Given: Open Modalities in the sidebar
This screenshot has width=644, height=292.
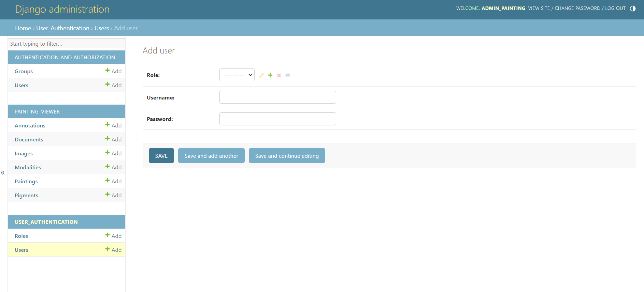Looking at the screenshot, I should pyautogui.click(x=28, y=168).
